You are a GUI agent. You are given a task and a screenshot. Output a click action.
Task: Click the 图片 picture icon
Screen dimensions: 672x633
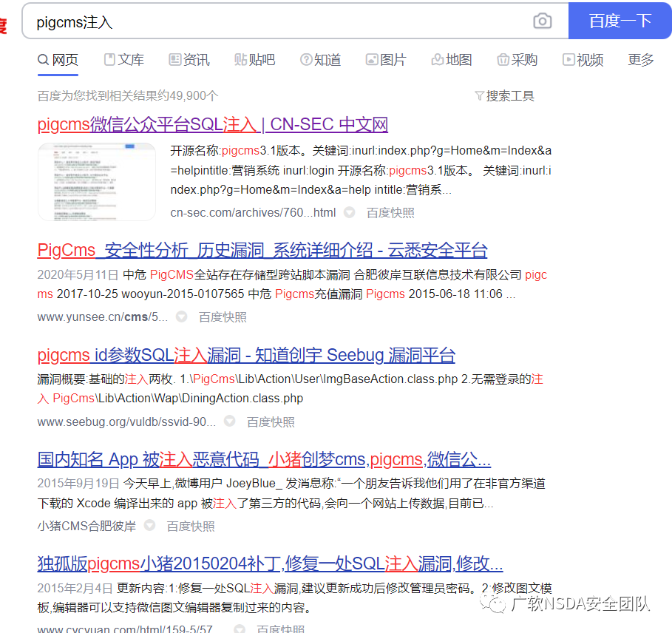click(x=372, y=60)
